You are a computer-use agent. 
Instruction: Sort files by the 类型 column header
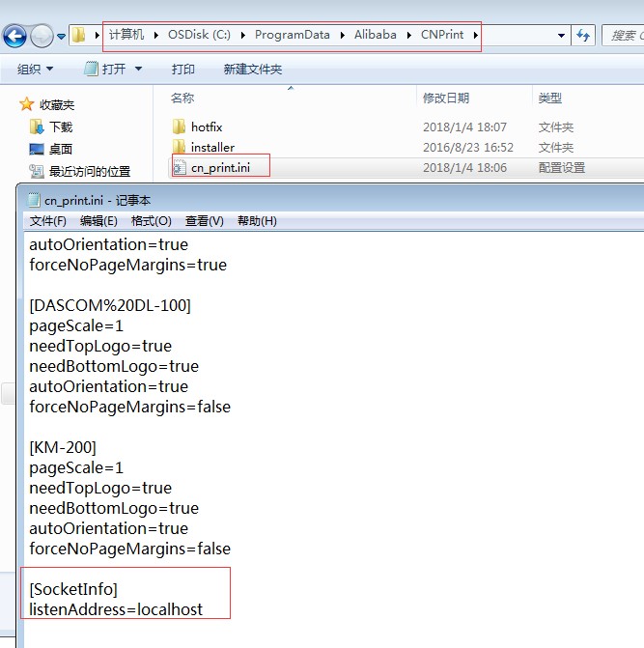(x=549, y=98)
